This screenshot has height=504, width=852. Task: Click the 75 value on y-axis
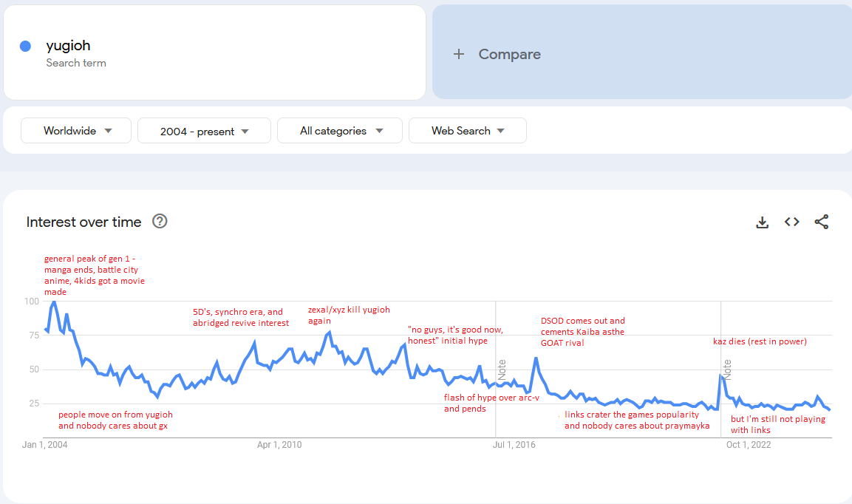(34, 336)
